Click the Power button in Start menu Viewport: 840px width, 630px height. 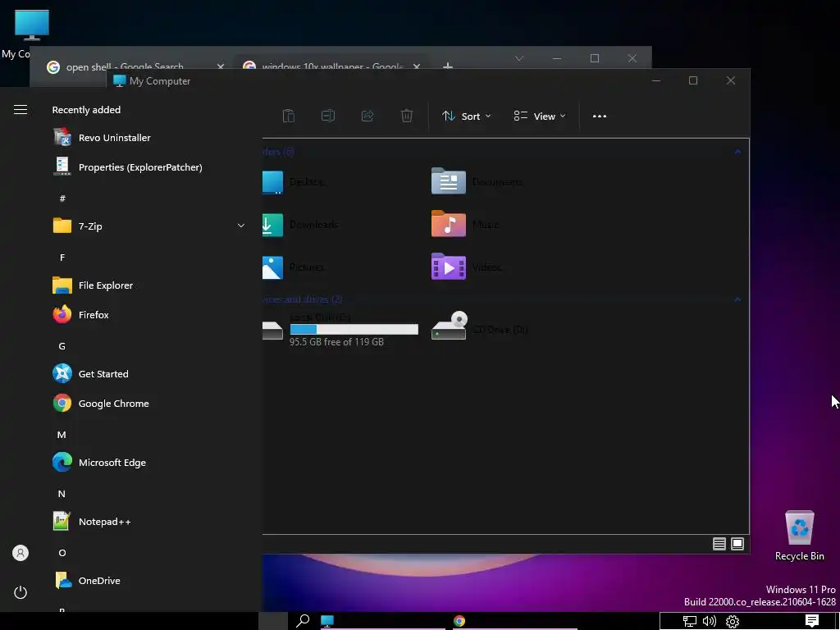21,592
